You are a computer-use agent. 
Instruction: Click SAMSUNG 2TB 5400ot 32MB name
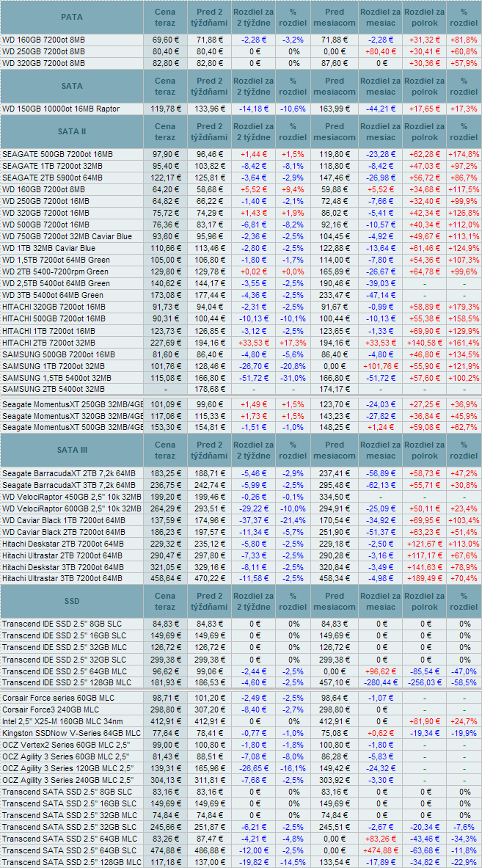[x=54, y=390]
